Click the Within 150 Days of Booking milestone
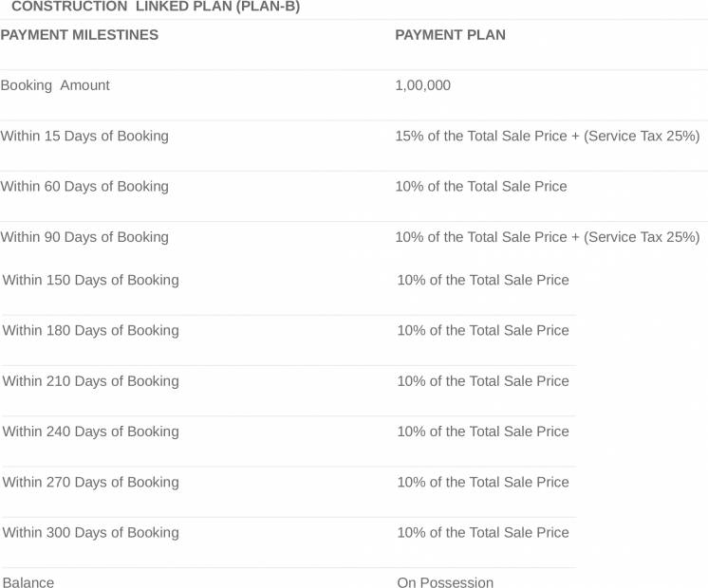 pos(90,280)
